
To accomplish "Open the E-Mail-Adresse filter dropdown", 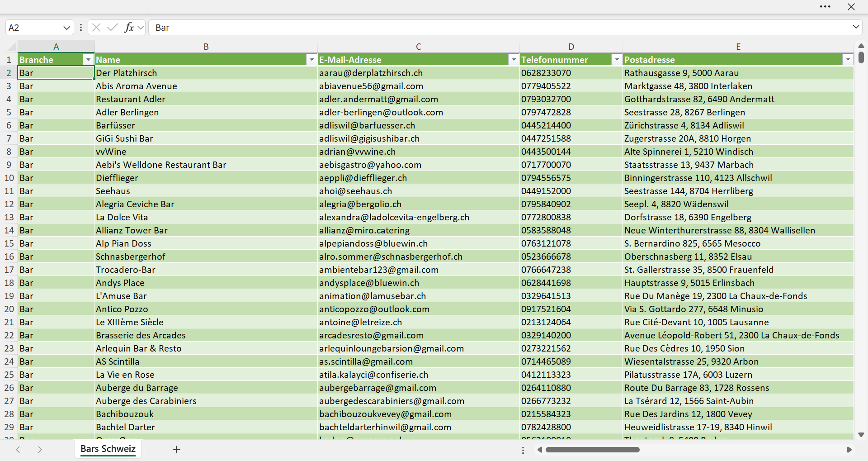I will click(513, 60).
